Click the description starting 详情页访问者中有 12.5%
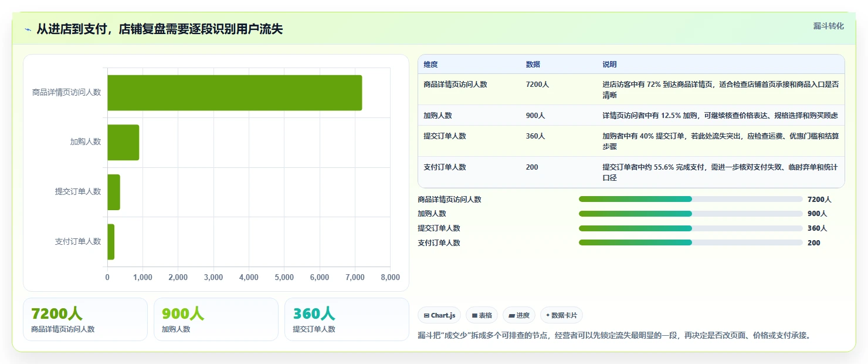The image size is (868, 364). 720,116
